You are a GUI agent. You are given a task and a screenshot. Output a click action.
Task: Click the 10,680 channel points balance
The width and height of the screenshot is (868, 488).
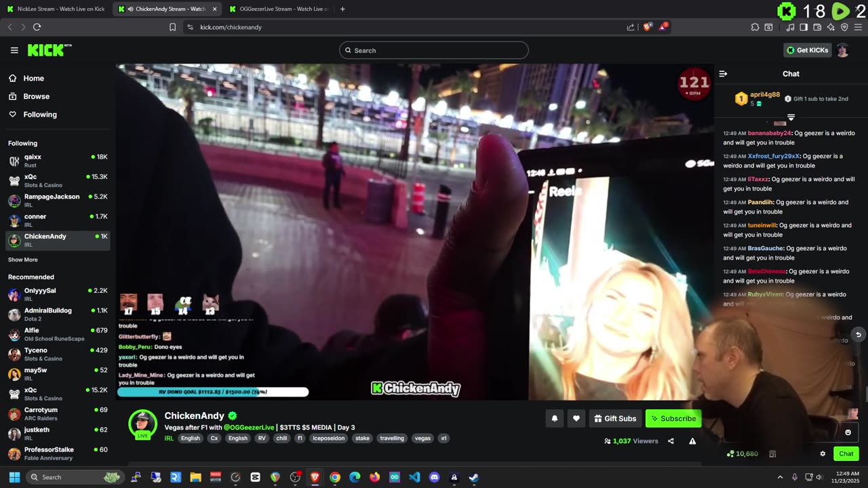742,454
